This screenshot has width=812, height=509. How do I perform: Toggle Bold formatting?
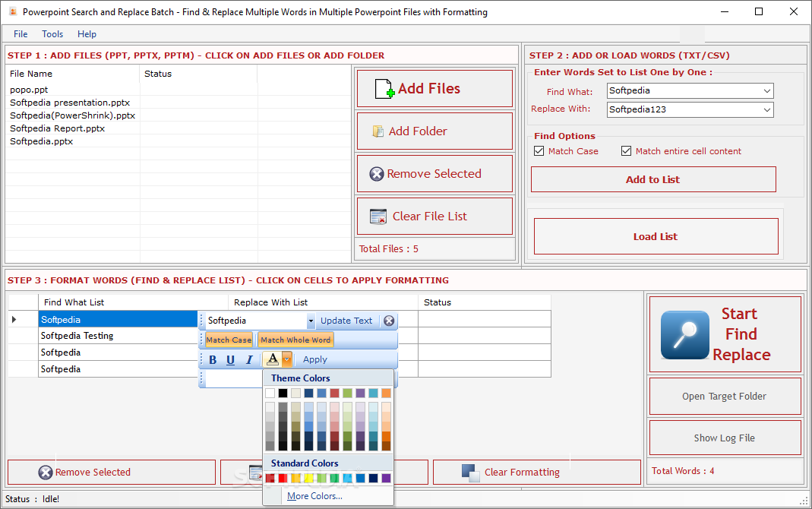[213, 360]
